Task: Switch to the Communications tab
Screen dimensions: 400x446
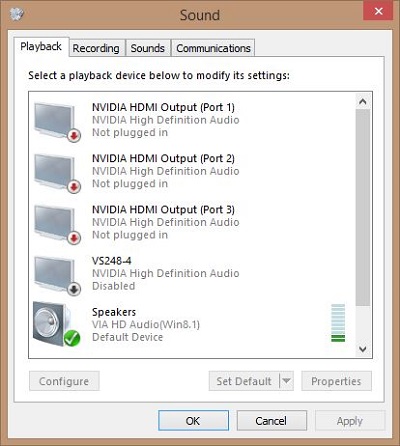Action: tap(213, 48)
